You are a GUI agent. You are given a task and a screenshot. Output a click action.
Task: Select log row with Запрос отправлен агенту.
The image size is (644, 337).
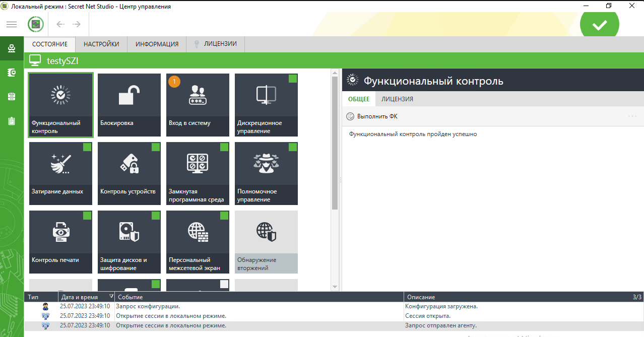tap(334, 325)
